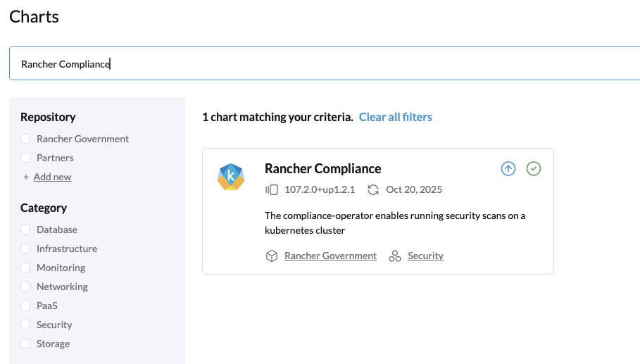Click the Charts page heading

[34, 17]
